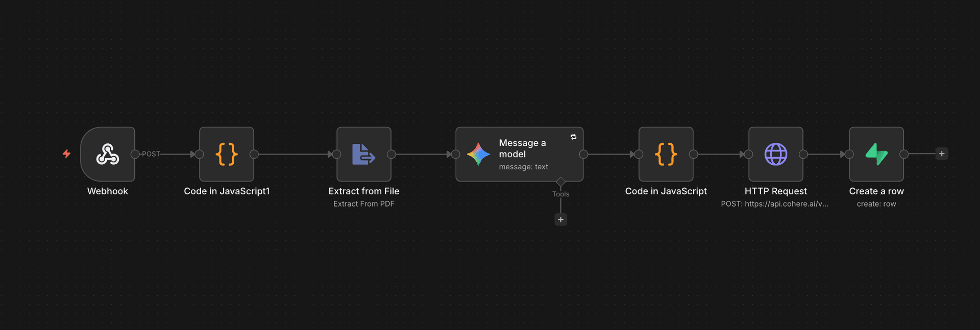
Task: Click the Tools diamond connector
Action: click(560, 182)
